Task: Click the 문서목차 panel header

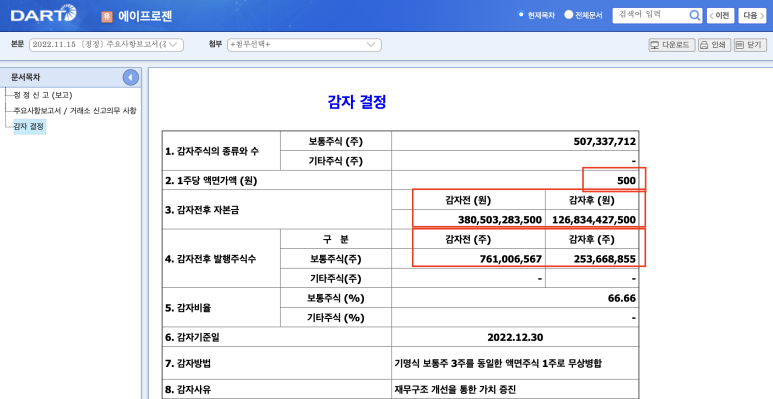Action: [71, 77]
